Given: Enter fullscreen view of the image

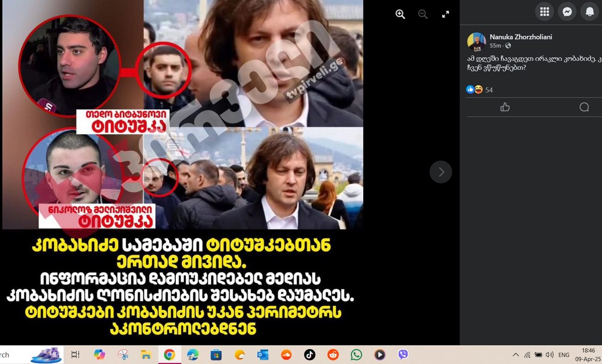Looking at the screenshot, I should (x=445, y=14).
